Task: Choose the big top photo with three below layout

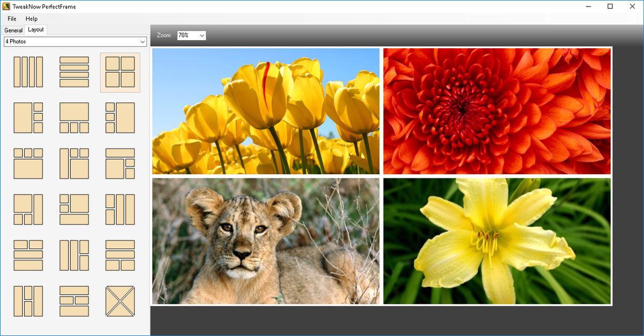Action: pos(74,118)
